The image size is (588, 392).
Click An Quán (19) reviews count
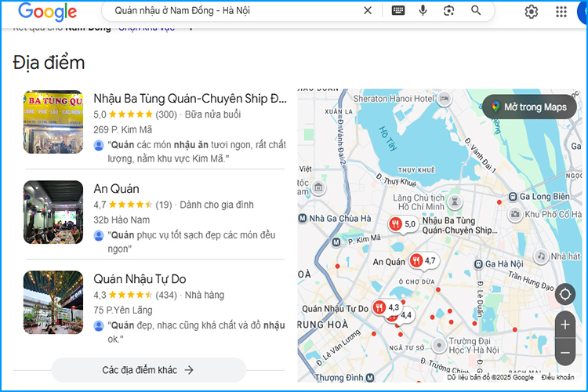[x=164, y=205]
